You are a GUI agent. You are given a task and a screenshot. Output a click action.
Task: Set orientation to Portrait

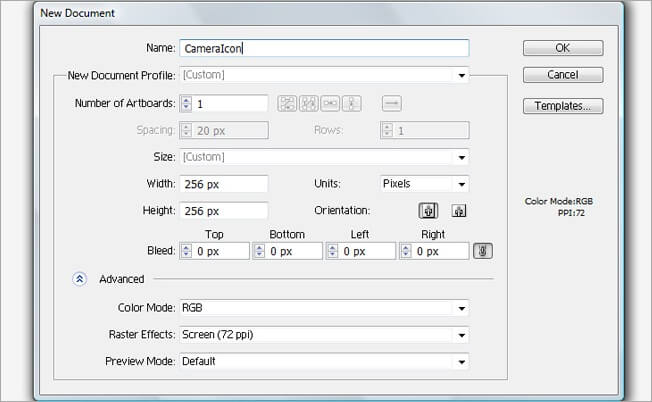click(x=428, y=211)
